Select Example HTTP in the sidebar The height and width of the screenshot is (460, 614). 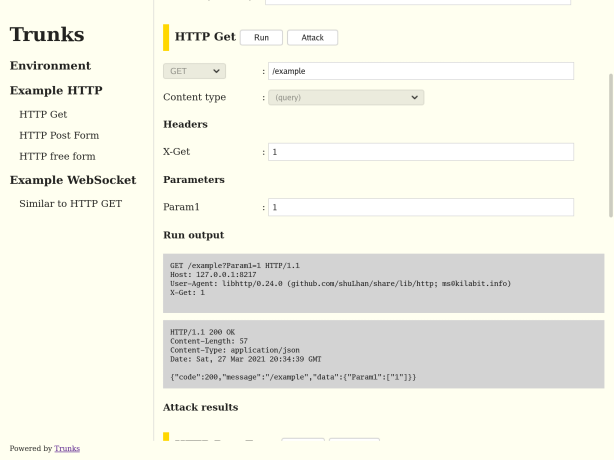pyautogui.click(x=56, y=90)
